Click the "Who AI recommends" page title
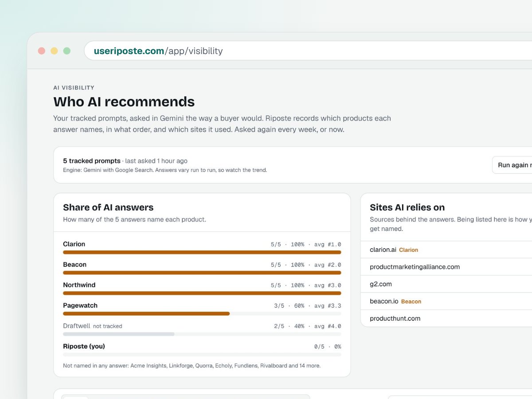 (124, 102)
